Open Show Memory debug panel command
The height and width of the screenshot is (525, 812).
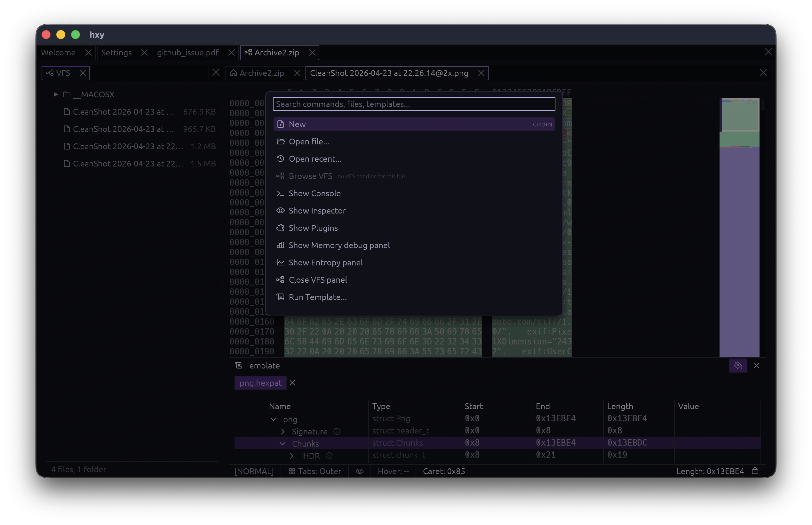[413, 245]
